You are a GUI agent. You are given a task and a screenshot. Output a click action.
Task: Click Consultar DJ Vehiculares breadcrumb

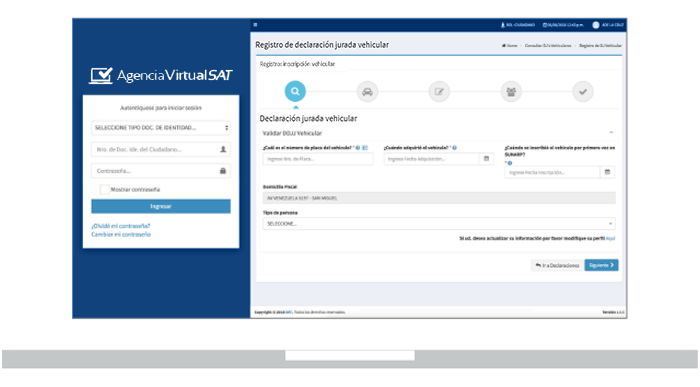click(548, 46)
